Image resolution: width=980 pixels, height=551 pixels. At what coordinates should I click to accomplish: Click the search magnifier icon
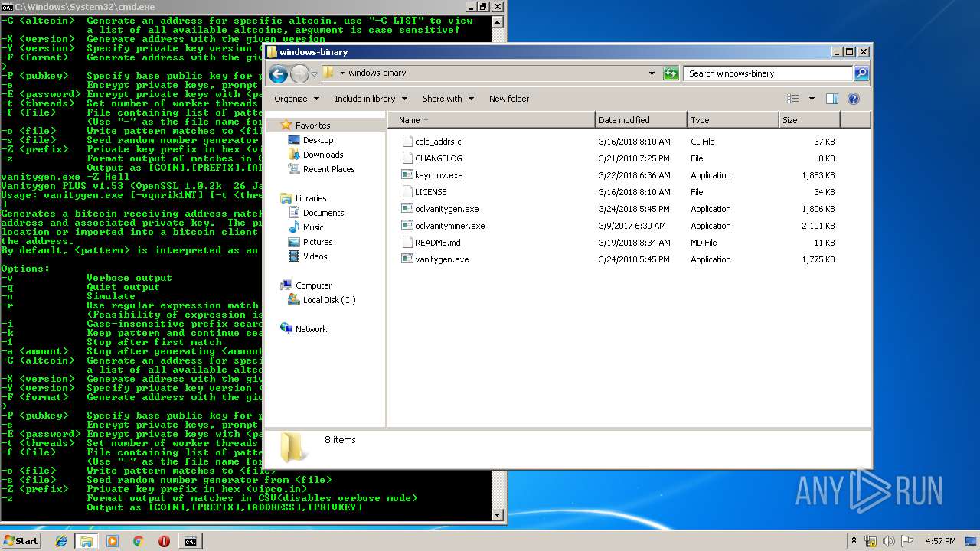coord(861,73)
